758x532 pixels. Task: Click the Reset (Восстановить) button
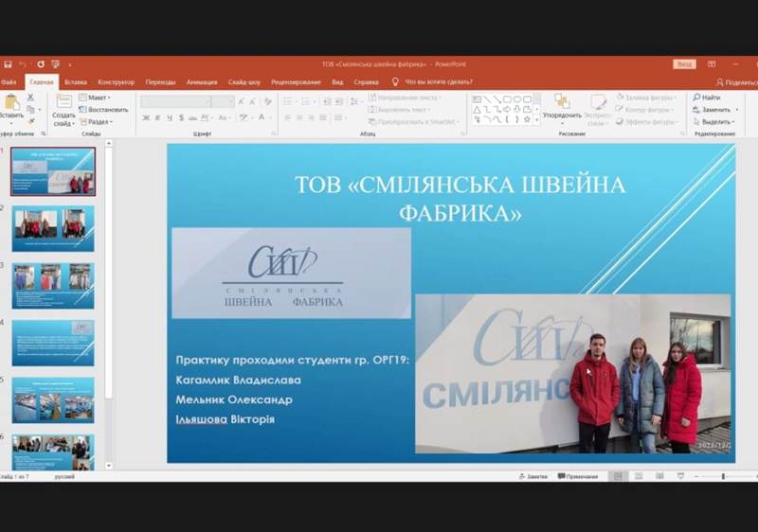(x=105, y=109)
